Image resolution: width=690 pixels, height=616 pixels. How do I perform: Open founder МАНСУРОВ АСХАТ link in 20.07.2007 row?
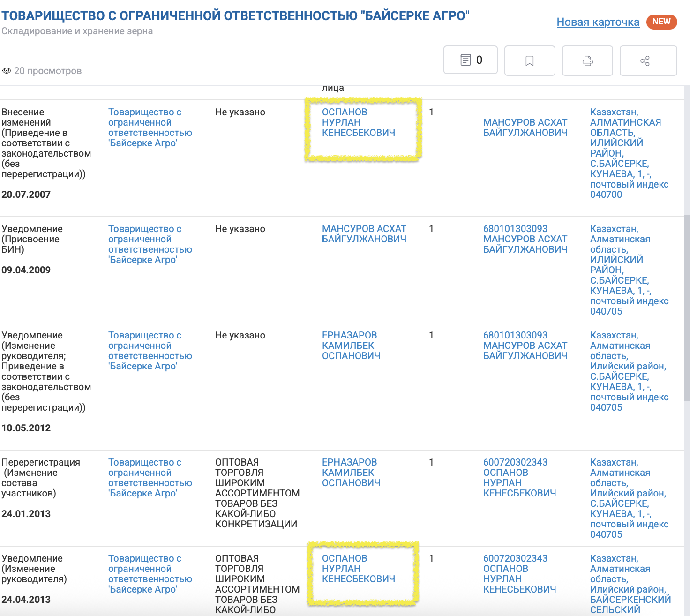click(525, 128)
